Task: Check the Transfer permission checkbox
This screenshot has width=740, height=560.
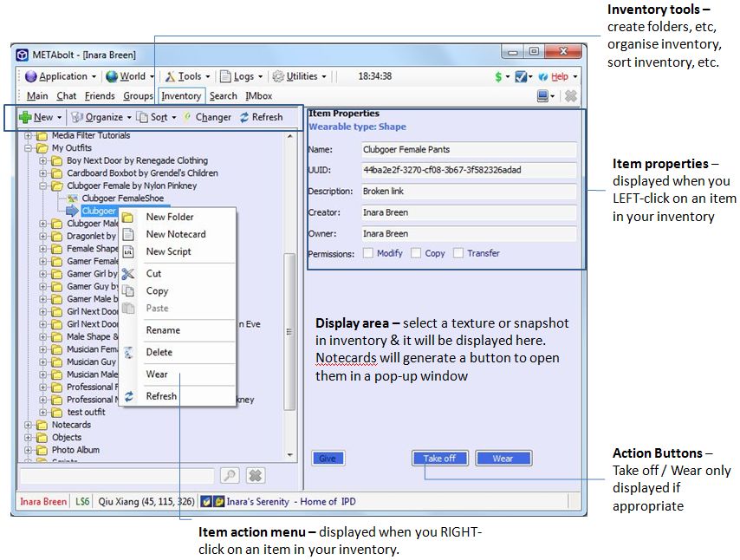Action: click(459, 254)
